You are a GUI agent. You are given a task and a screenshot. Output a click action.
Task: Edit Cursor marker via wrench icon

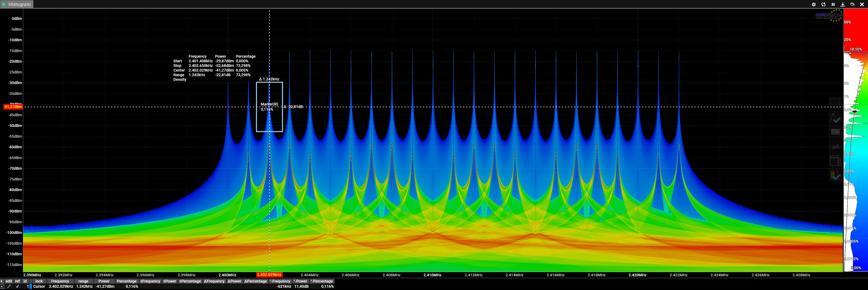click(9, 287)
